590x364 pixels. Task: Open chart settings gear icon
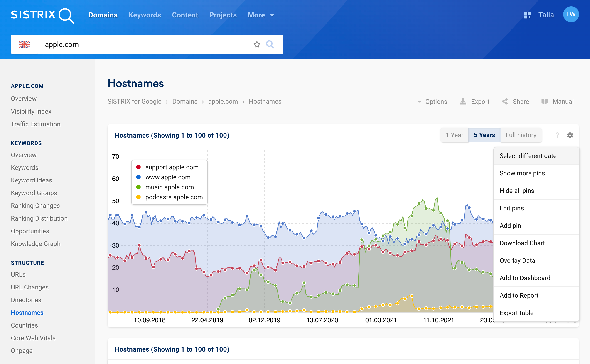click(x=570, y=135)
